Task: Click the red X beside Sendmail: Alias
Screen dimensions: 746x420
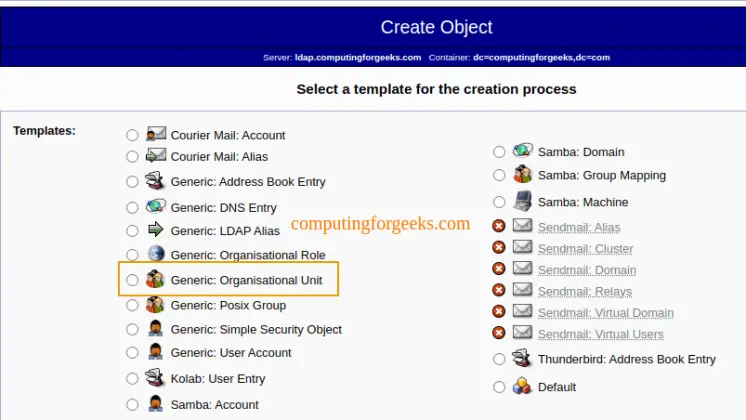Action: point(499,226)
